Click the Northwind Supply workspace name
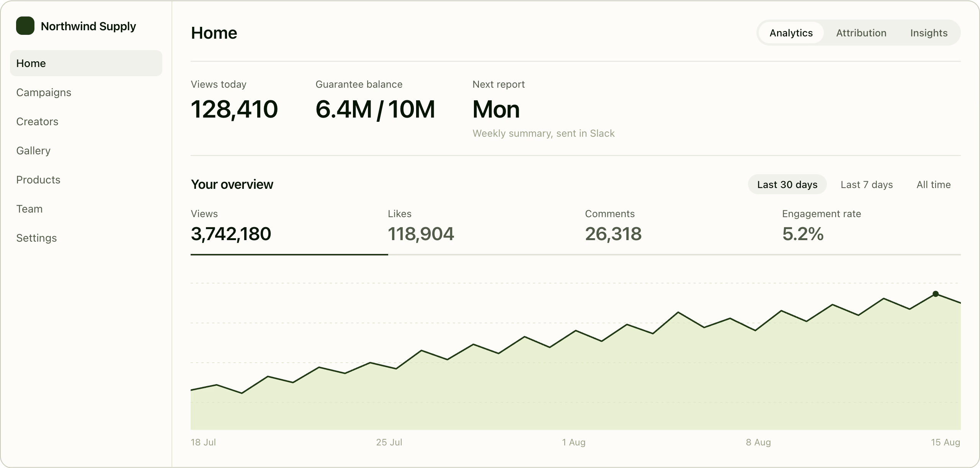 (88, 26)
